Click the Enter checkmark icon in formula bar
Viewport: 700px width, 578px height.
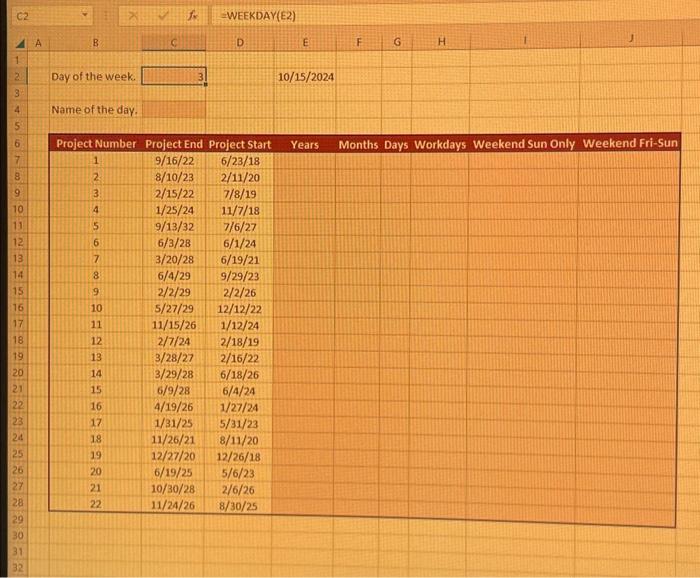pyautogui.click(x=163, y=16)
